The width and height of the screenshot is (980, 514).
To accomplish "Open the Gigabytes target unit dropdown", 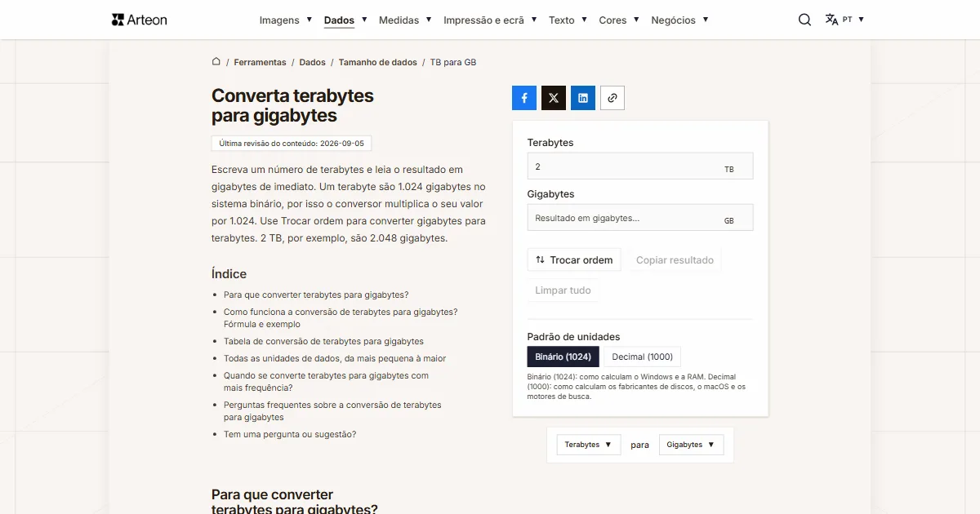I will [x=691, y=445].
